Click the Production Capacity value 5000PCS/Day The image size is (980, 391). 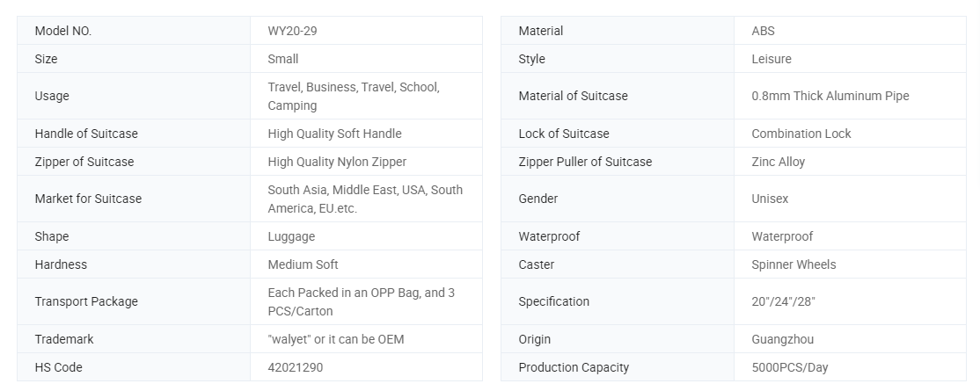coord(789,367)
